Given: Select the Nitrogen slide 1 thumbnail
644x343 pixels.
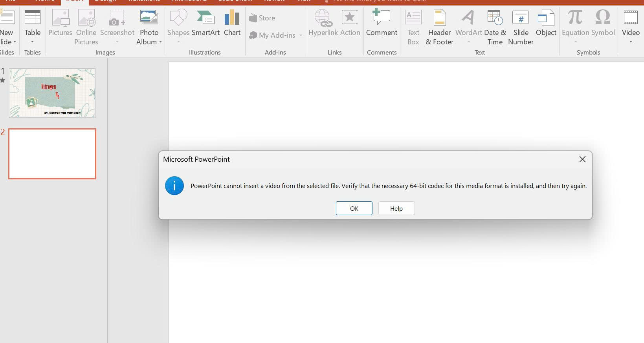Looking at the screenshot, I should pyautogui.click(x=52, y=93).
